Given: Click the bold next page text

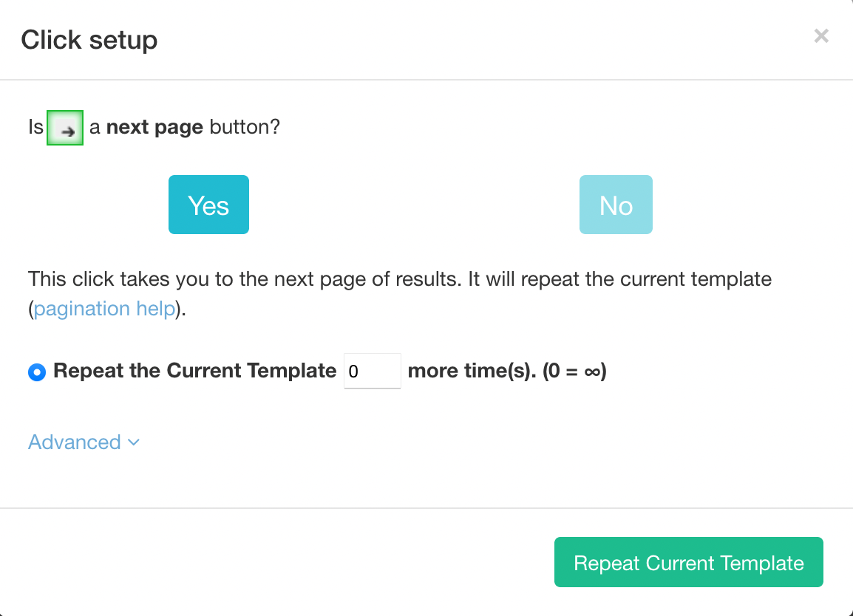Looking at the screenshot, I should pos(154,127).
